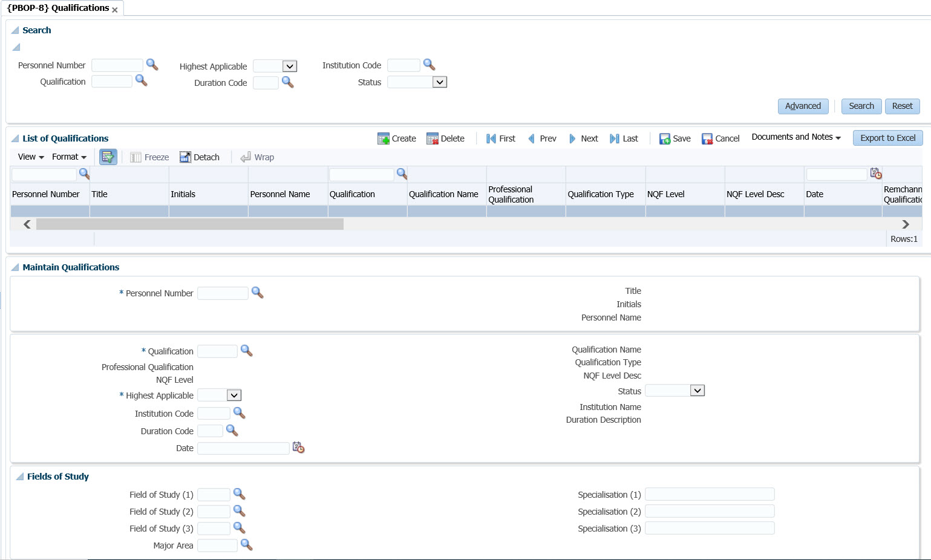This screenshot has width=931, height=560.
Task: Click the table's horizontal scrollbar right arrow
Action: coord(905,224)
